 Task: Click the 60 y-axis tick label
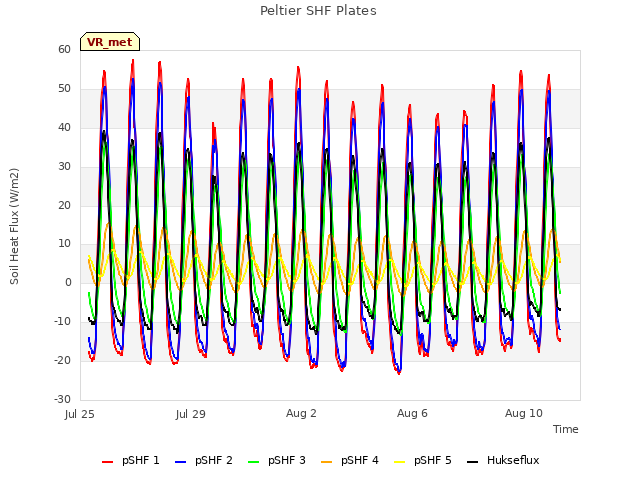(64, 49)
